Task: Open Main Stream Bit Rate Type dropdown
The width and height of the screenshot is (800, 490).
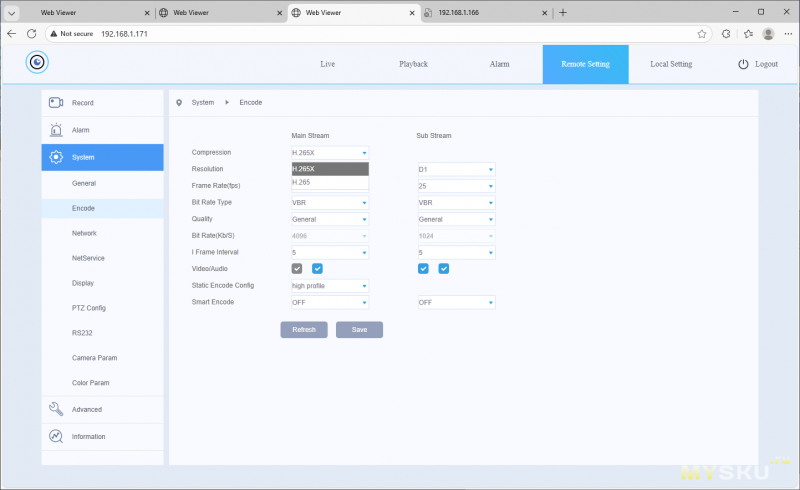Action: tap(330, 202)
